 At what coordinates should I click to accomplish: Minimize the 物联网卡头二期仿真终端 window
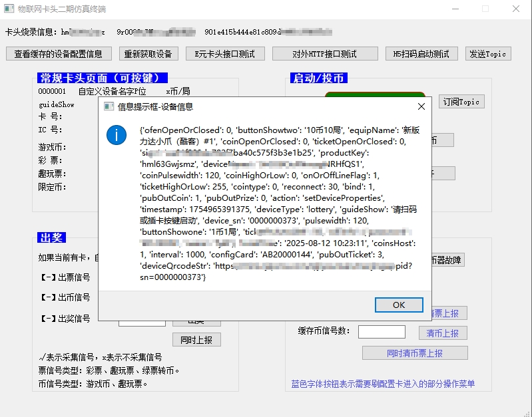(x=455, y=9)
